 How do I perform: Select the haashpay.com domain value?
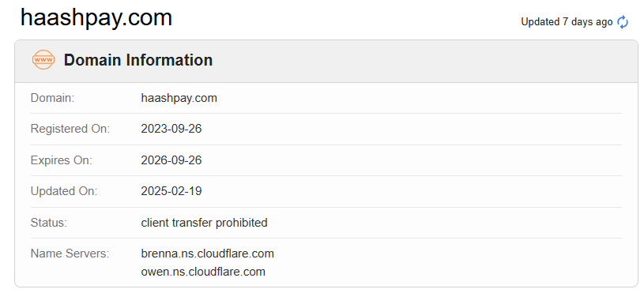pos(179,98)
